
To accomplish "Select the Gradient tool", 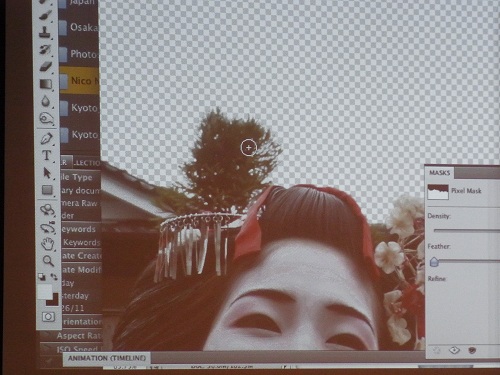I will tap(46, 84).
